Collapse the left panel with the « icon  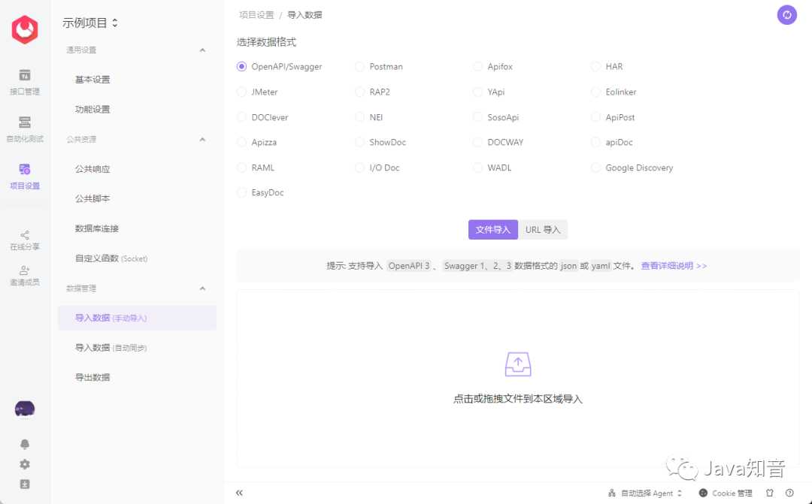239,492
